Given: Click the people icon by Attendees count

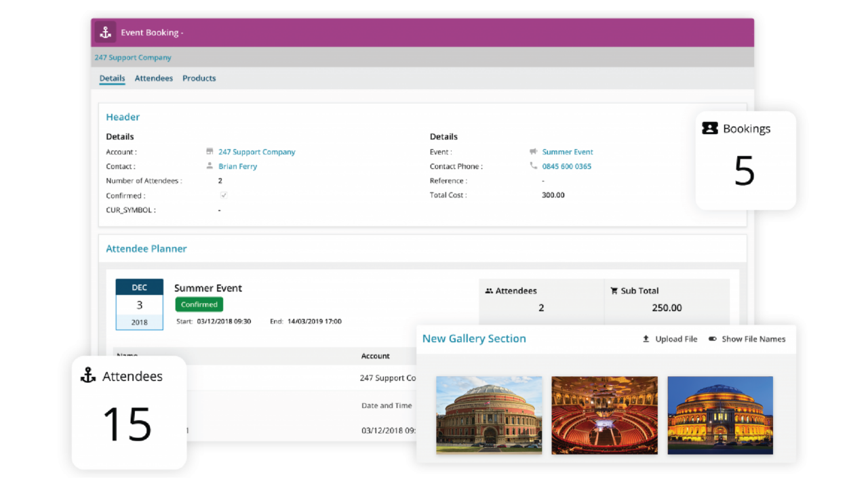Looking at the screenshot, I should coord(489,291).
